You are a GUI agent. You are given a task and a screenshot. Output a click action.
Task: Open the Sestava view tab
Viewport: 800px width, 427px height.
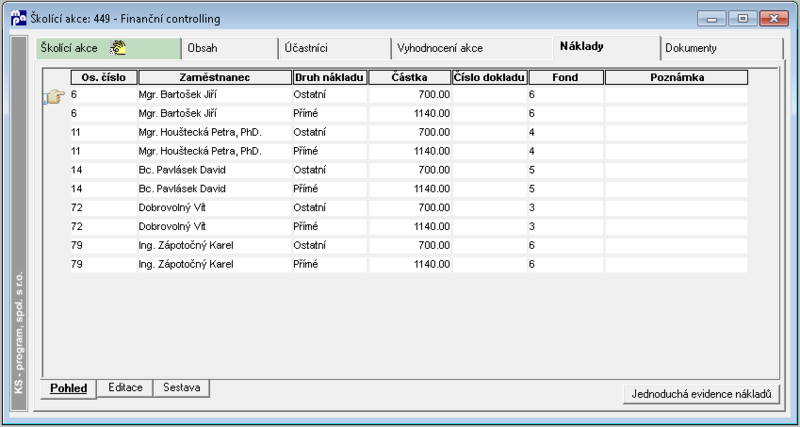pos(182,388)
